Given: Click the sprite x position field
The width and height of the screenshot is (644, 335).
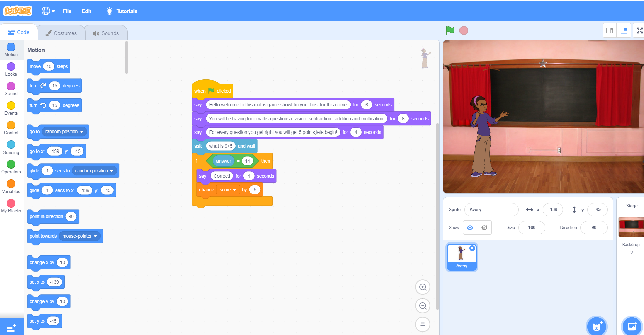Looking at the screenshot, I should (x=553, y=210).
